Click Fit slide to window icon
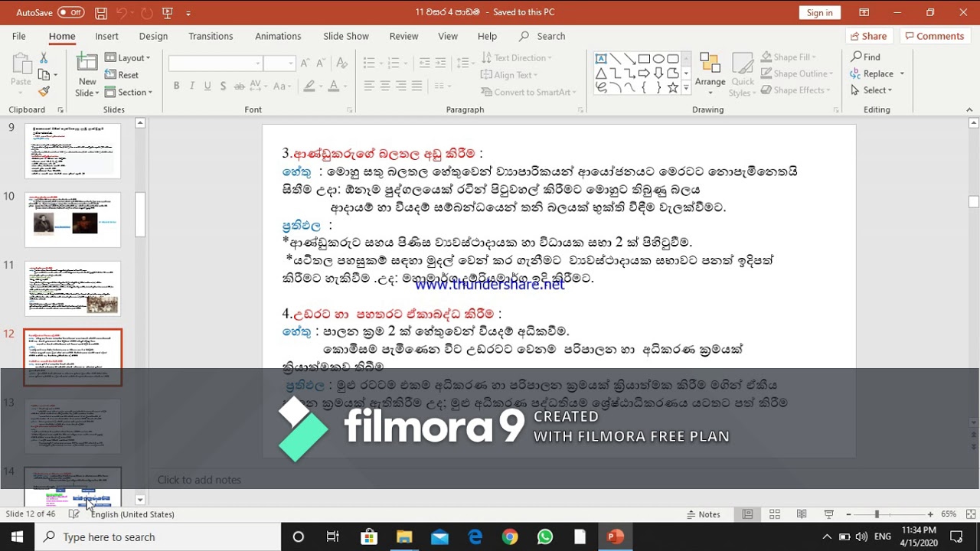This screenshot has width=980, height=551. tap(971, 514)
